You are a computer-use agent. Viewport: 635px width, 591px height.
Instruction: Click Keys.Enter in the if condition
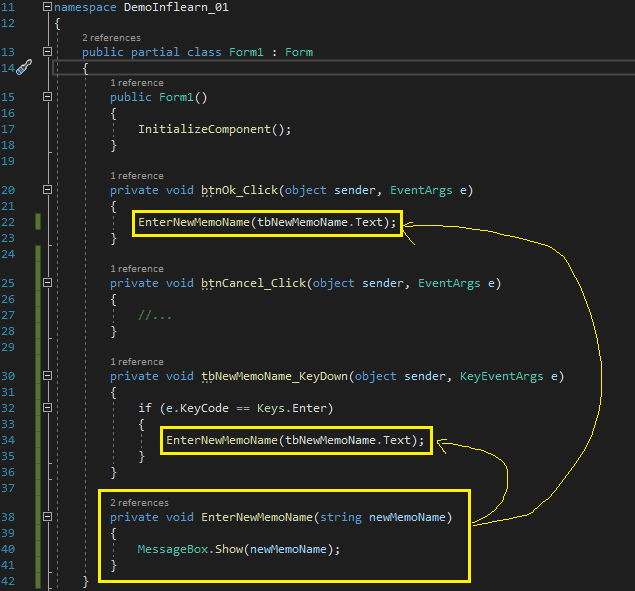[291, 408]
